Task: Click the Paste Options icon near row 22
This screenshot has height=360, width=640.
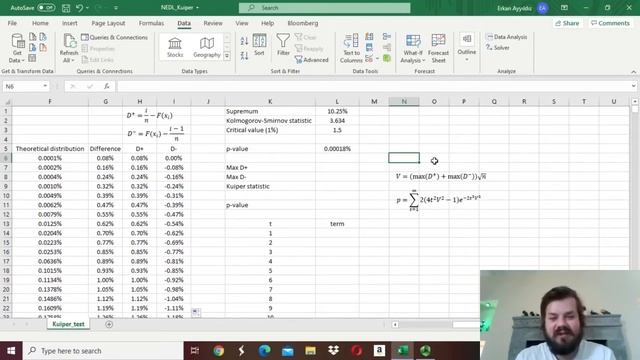Action: click(196, 312)
